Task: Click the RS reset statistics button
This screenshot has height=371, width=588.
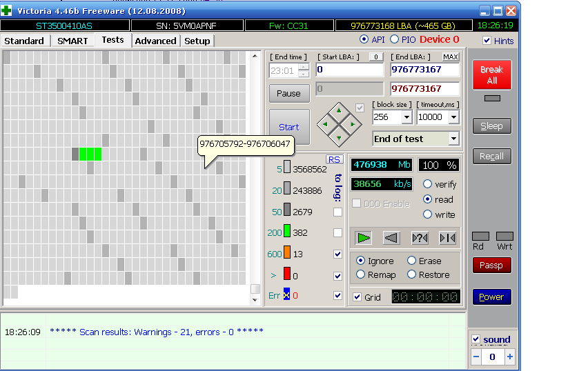Action: pyautogui.click(x=334, y=159)
